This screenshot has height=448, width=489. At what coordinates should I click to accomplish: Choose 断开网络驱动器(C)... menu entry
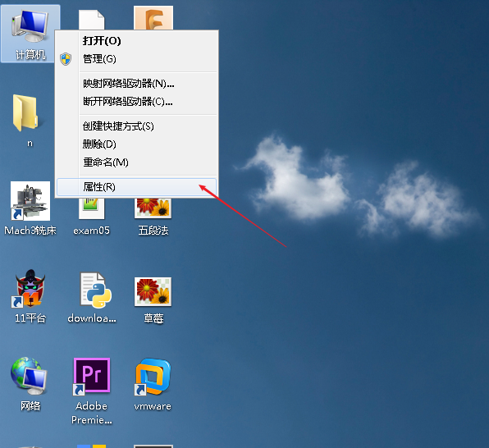(136, 102)
